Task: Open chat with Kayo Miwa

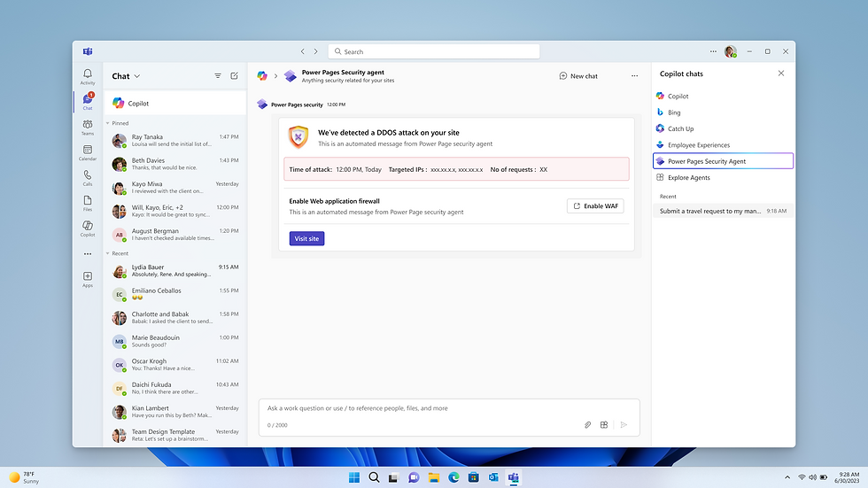Action: tap(175, 188)
